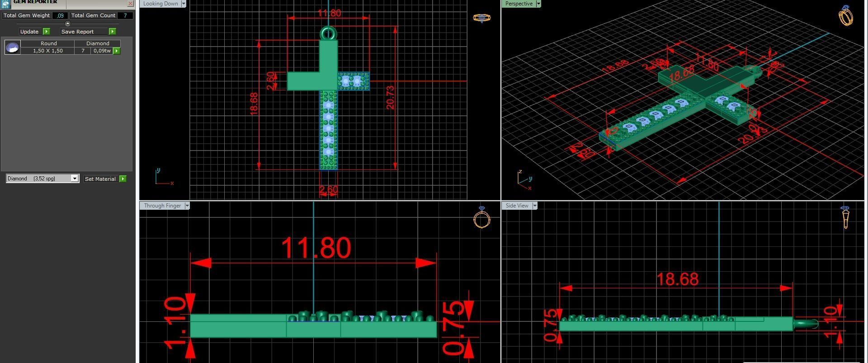The image size is (868, 363).
Task: Open the Perspective viewport dropdown arrow
Action: [x=538, y=4]
